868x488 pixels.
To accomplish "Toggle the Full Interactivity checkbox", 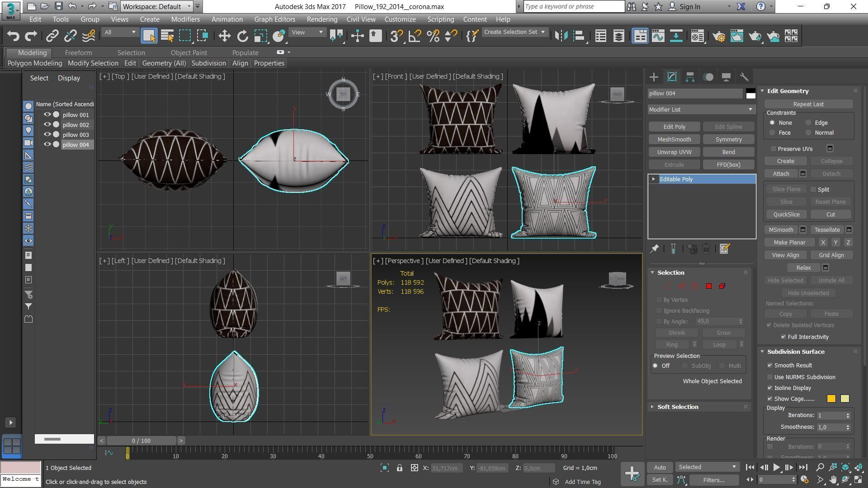I will click(783, 337).
